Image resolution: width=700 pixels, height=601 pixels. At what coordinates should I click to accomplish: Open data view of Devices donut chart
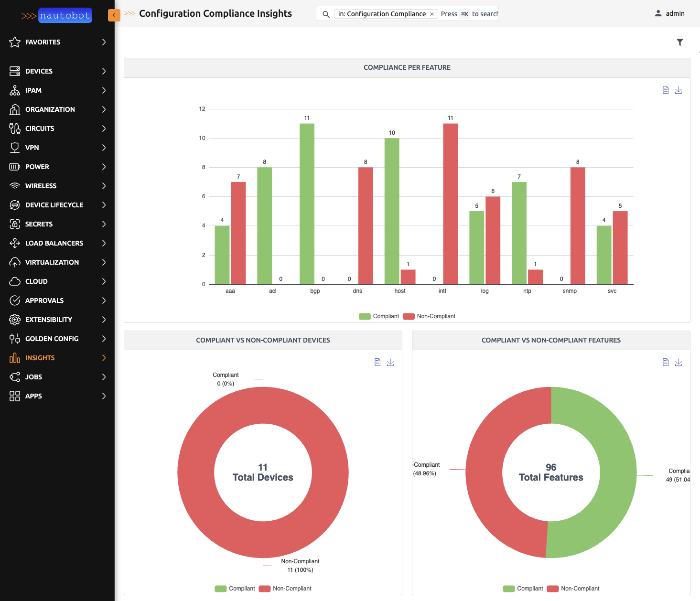point(377,363)
